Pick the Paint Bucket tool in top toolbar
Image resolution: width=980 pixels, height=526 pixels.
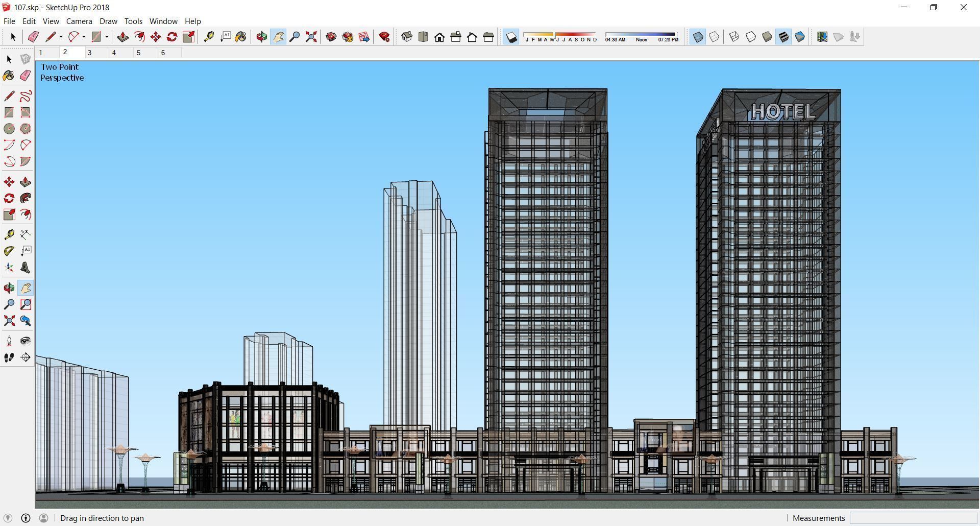tap(241, 37)
